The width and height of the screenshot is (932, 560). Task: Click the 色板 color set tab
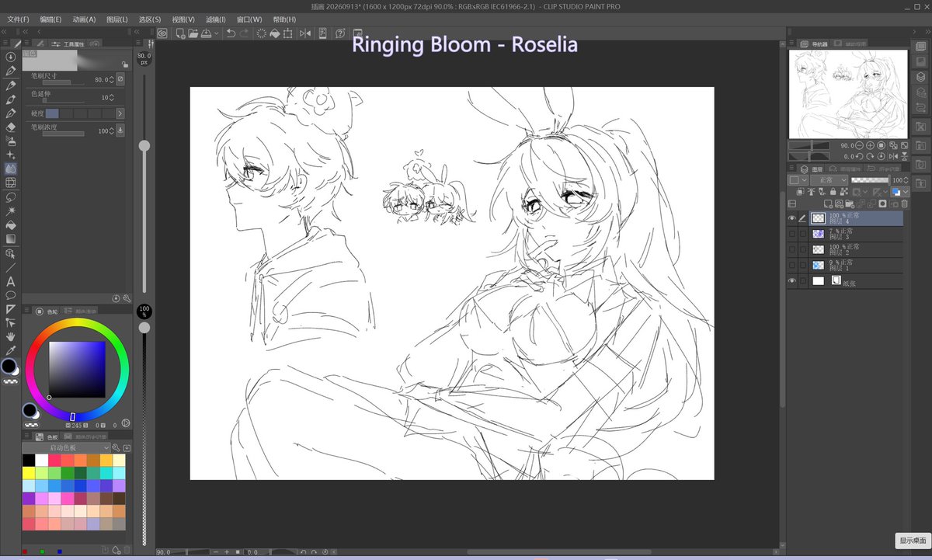pyautogui.click(x=47, y=437)
